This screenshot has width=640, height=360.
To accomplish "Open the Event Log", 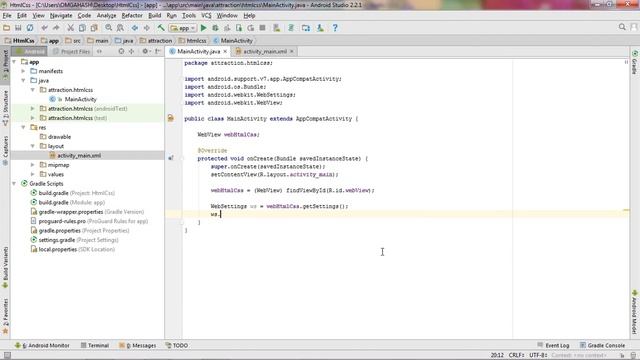I will point(553,345).
